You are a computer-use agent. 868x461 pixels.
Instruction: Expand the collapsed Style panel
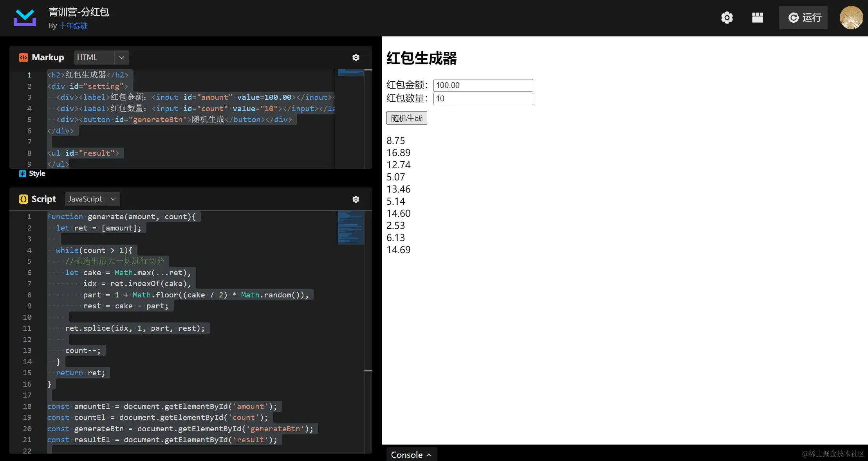point(37,173)
